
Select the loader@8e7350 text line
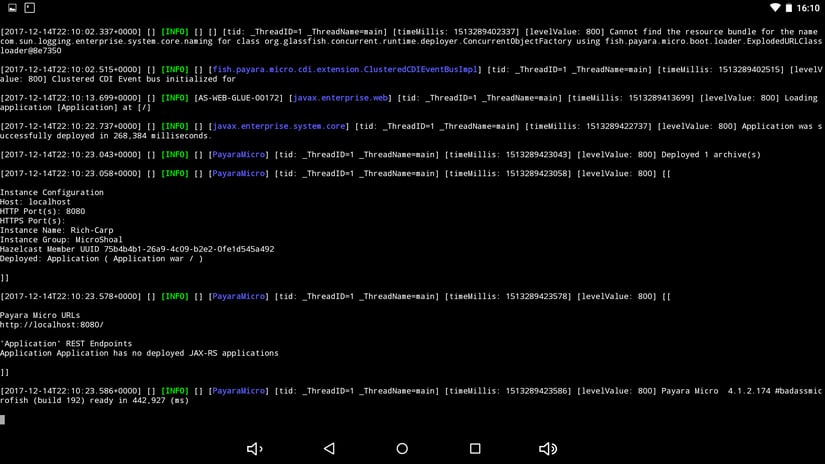click(x=31, y=51)
